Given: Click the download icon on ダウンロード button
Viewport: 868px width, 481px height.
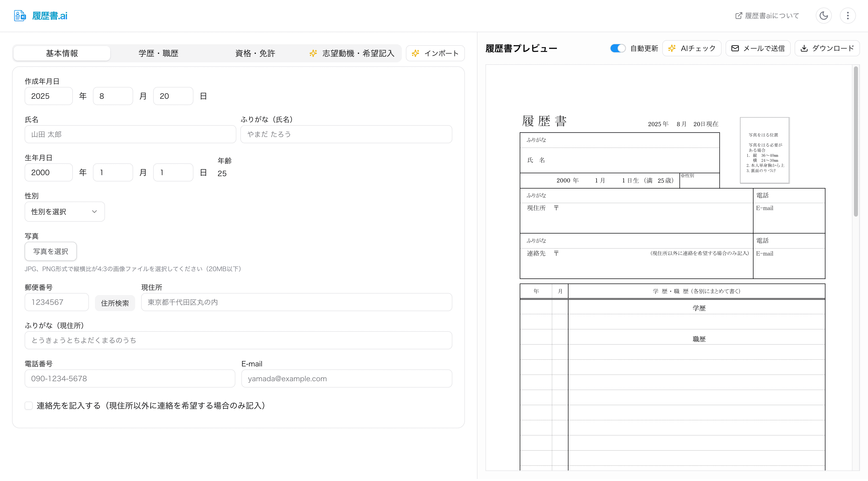Looking at the screenshot, I should [805, 48].
